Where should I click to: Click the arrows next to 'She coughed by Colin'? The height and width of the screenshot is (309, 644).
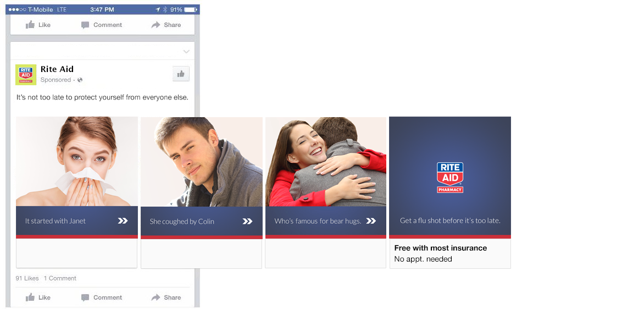[247, 222]
